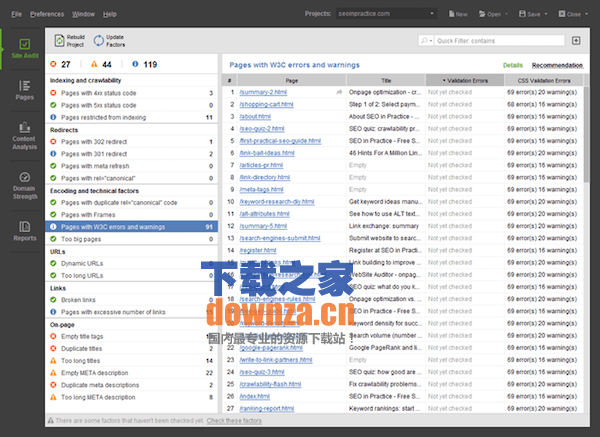This screenshot has width=600, height=437.
Task: Select Too long META description factor
Action: pyautogui.click(x=131, y=397)
